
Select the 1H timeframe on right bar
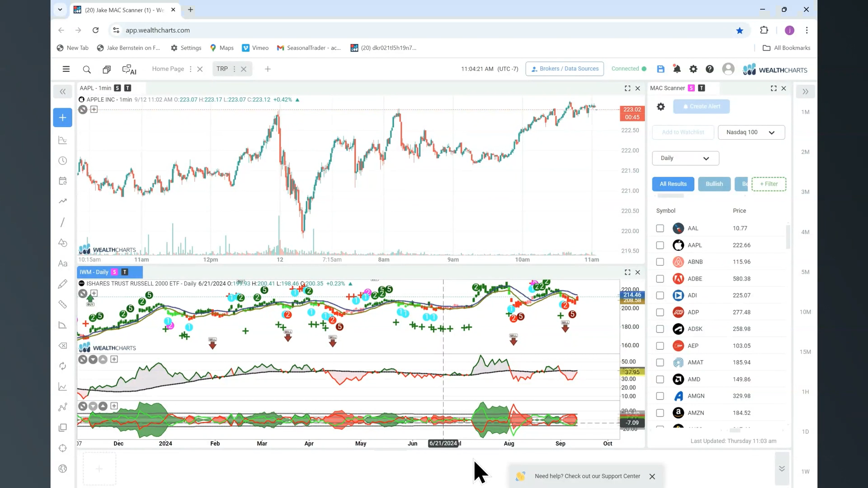pyautogui.click(x=805, y=392)
